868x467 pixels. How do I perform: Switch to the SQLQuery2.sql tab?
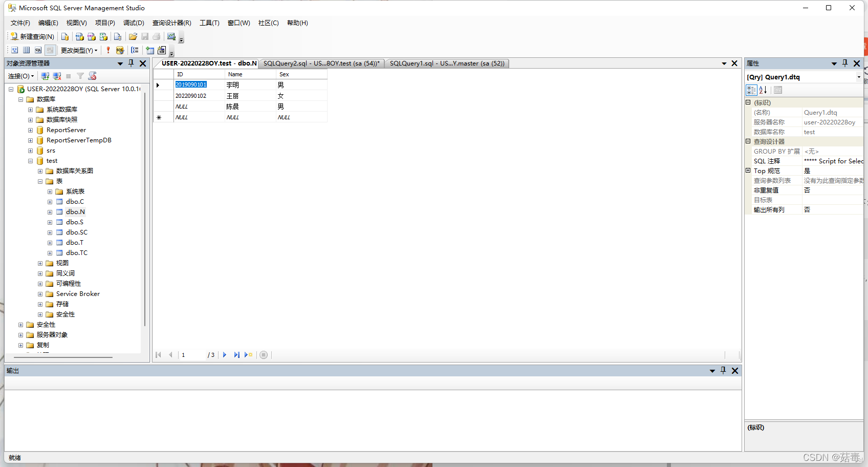pos(321,63)
